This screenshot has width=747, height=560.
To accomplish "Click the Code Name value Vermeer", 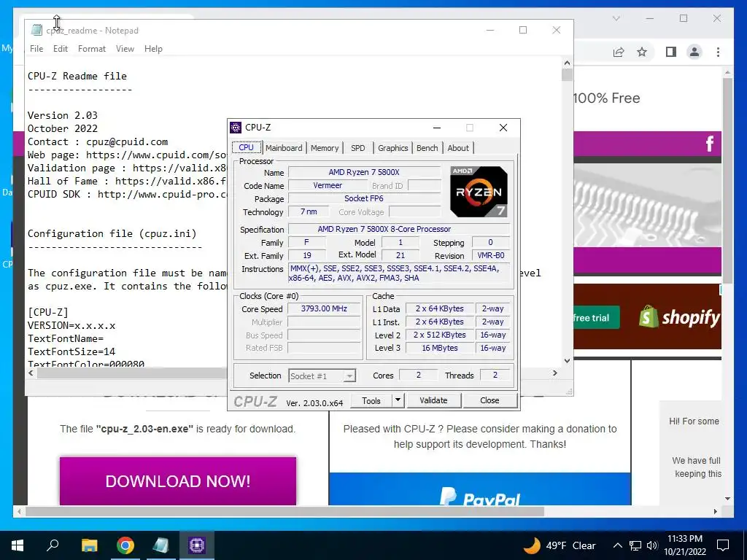I will coord(328,185).
